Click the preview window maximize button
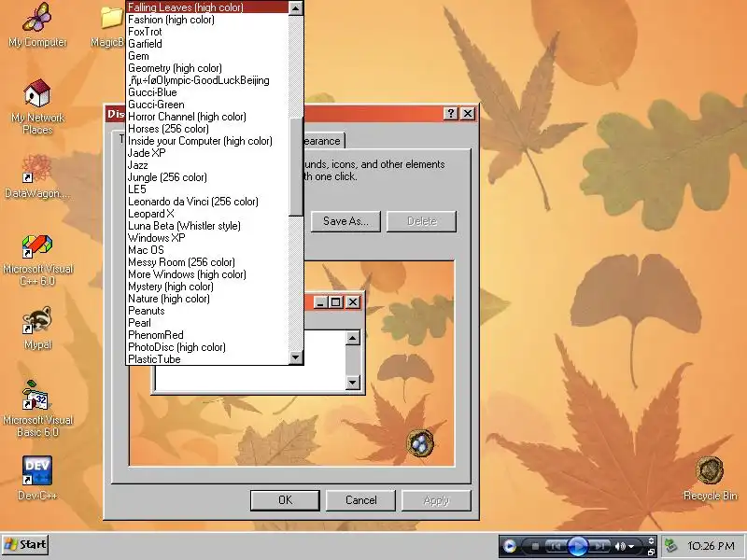The width and height of the screenshot is (747, 560). [x=335, y=301]
